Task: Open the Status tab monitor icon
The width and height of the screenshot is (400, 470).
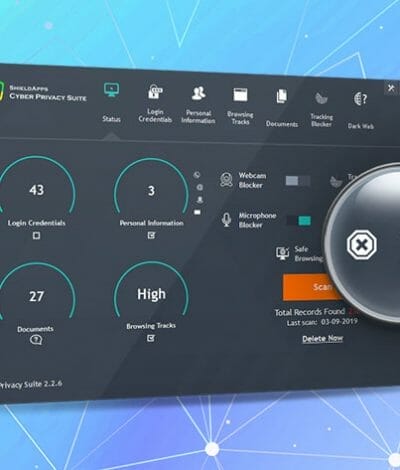Action: click(x=111, y=89)
